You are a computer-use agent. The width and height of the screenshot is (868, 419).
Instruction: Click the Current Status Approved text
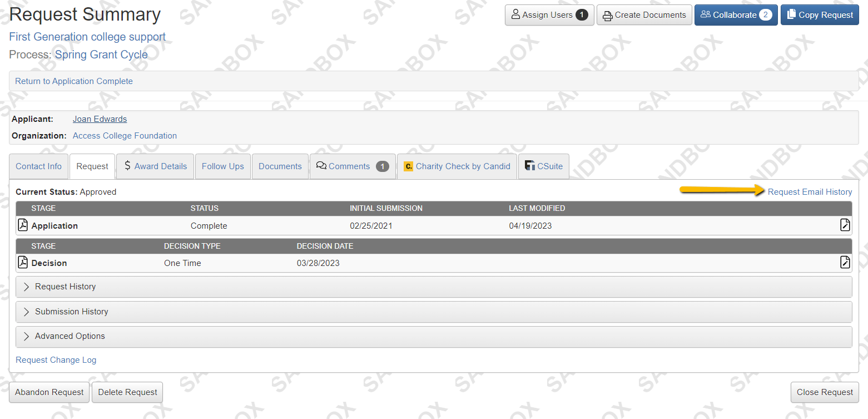tap(66, 192)
